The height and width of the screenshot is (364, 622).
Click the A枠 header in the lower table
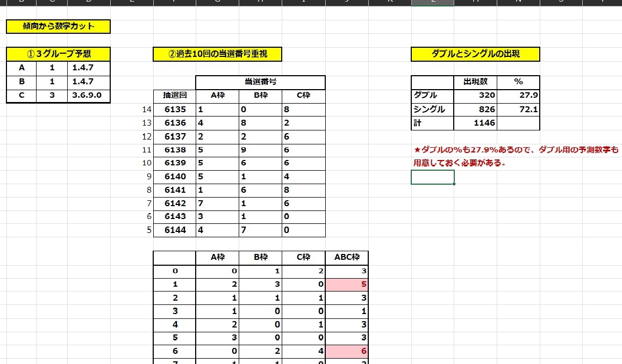218,257
